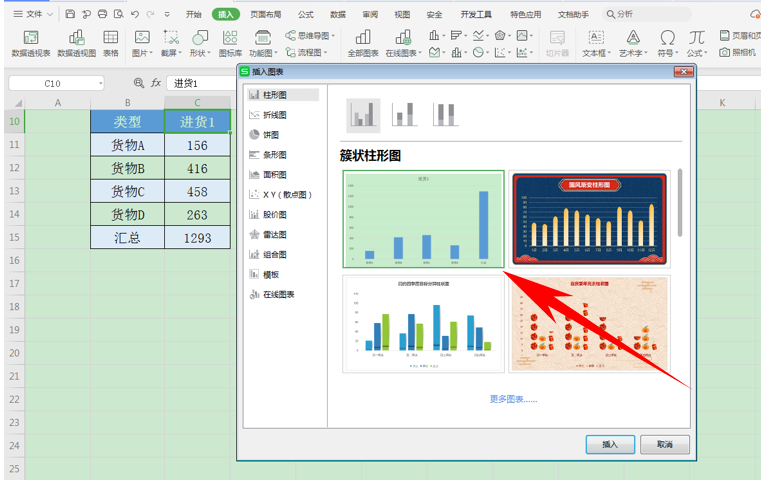Select stacked column subtype icon in dialog

[x=405, y=115]
